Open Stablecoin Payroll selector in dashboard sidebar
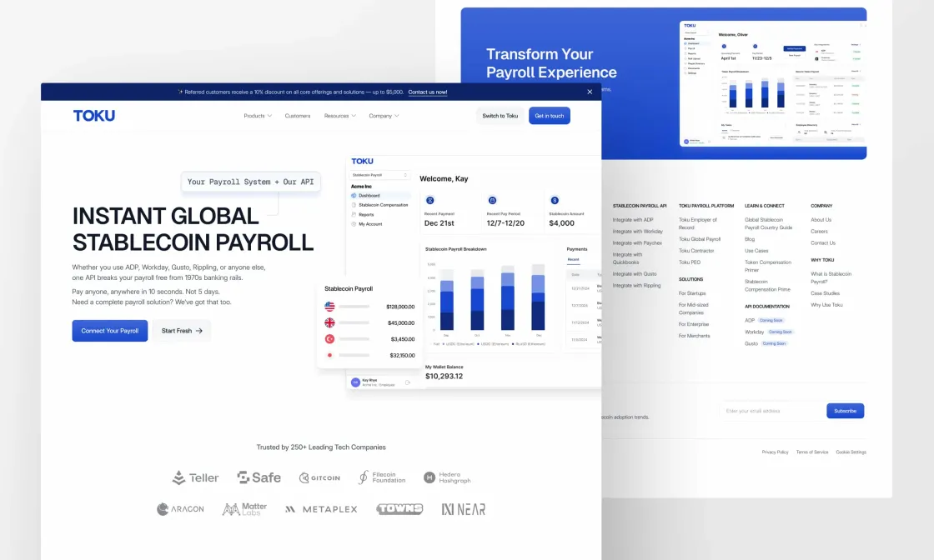The height and width of the screenshot is (560, 934). pyautogui.click(x=379, y=175)
